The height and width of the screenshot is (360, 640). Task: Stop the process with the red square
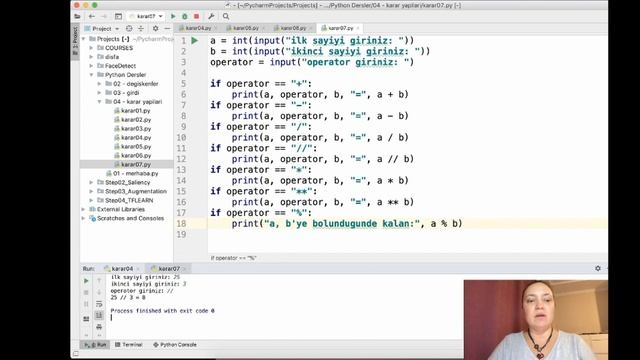(x=196, y=16)
